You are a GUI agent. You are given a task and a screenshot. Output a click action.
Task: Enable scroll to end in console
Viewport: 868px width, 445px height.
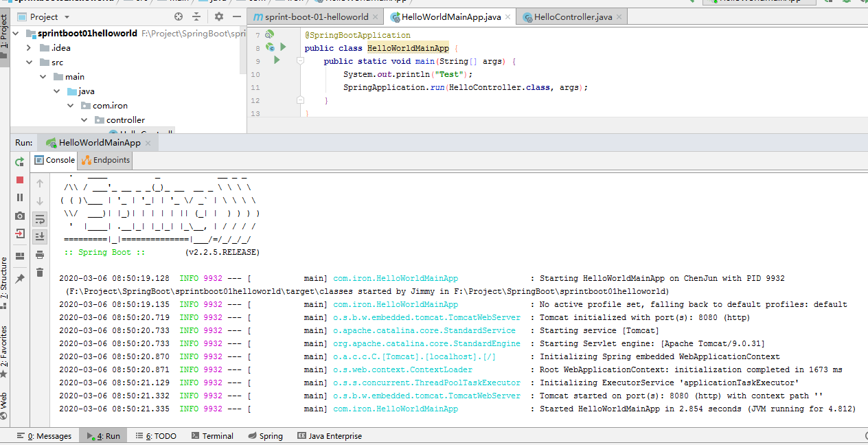point(39,236)
